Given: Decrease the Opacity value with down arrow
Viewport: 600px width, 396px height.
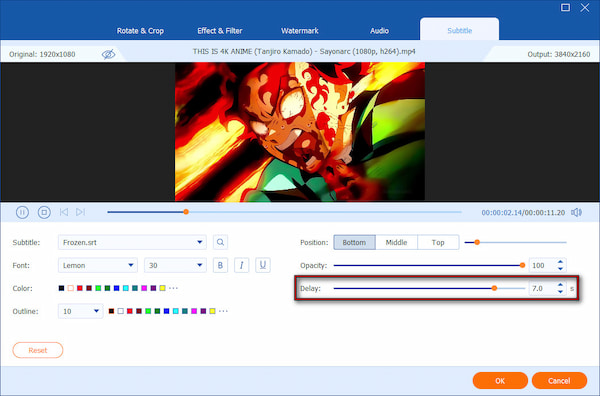Looking at the screenshot, I should (560, 269).
